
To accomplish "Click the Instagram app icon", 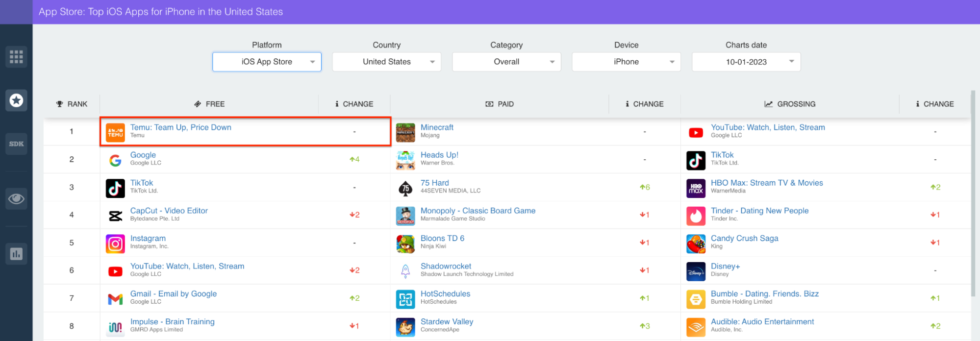I will click(x=115, y=244).
